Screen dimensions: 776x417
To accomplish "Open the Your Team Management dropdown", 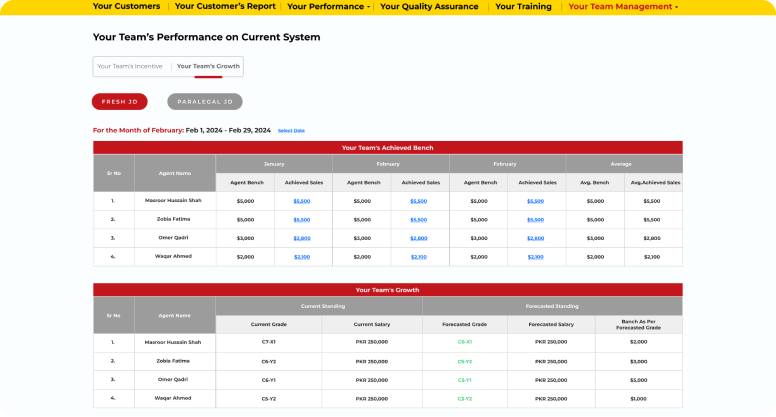I will point(622,6).
